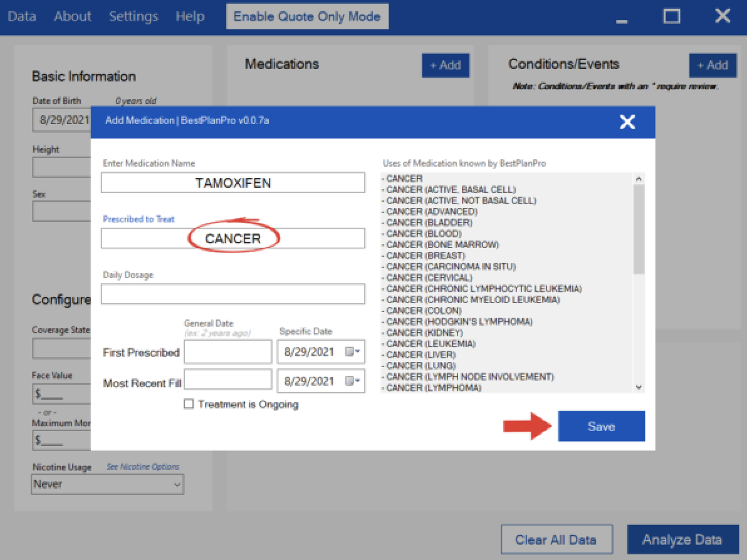Select CANCER (BREAST) from uses list
This screenshot has width=747, height=560.
coord(426,256)
